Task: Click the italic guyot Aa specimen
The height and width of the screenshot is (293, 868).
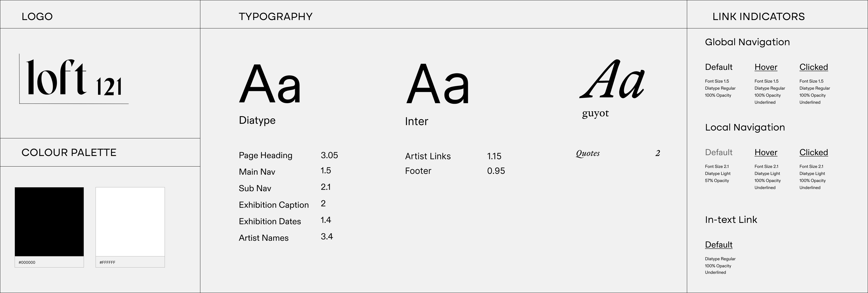Action: 612,80
